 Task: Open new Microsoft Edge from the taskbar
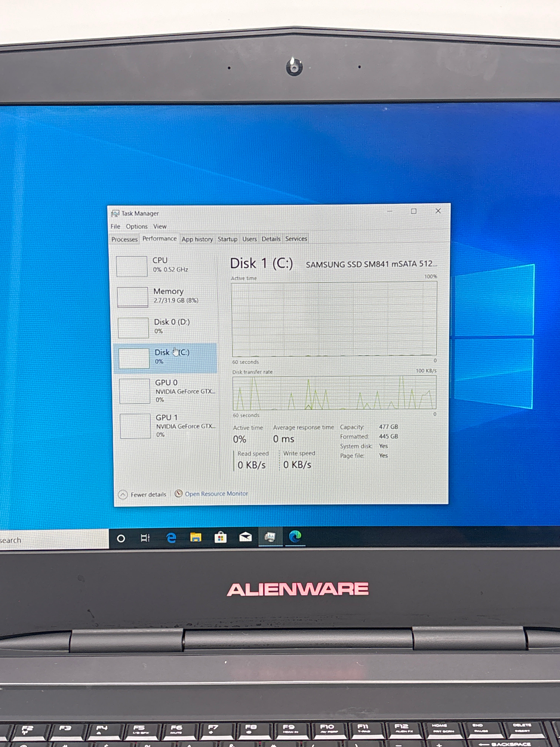[x=295, y=536]
